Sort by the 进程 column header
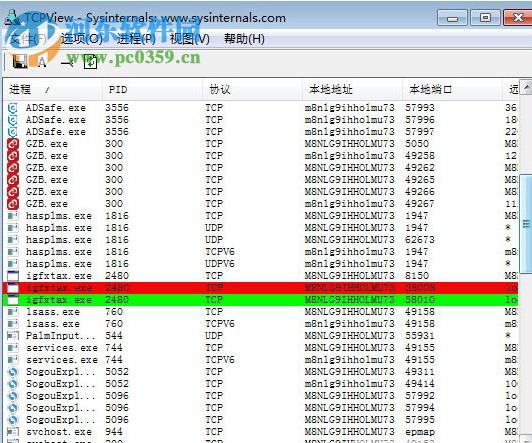 pyautogui.click(x=53, y=90)
